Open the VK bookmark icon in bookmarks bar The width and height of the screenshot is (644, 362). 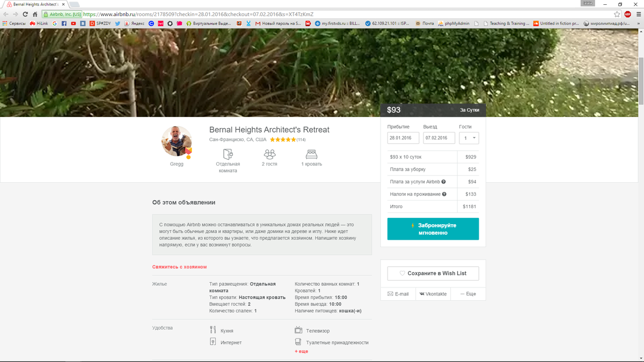point(83,24)
